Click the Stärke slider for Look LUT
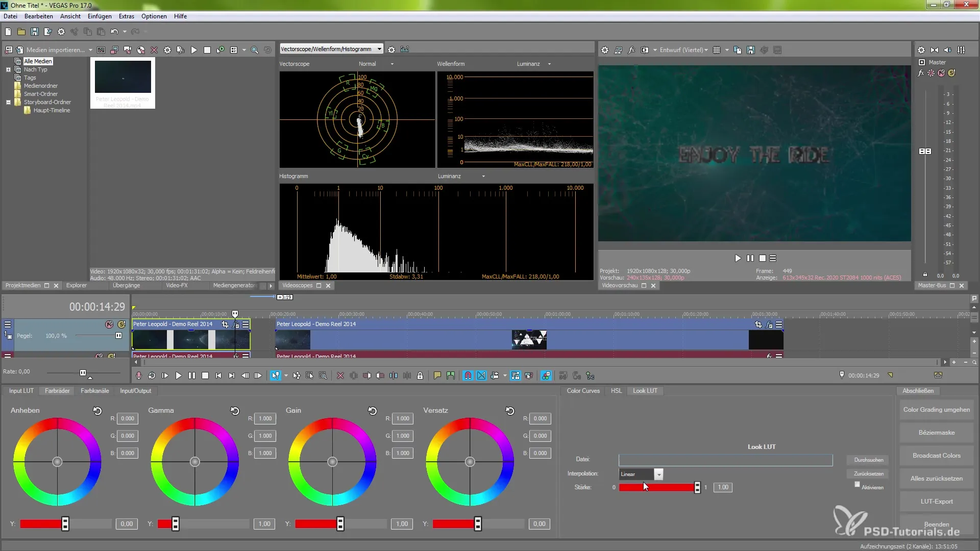Screen dimensions: 980x551 (660, 488)
